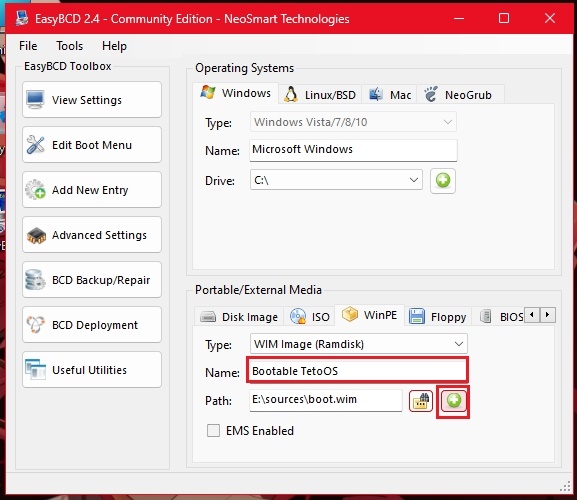Click the Bootable TetoOS name field
This screenshot has width=577, height=500.
coord(357,370)
